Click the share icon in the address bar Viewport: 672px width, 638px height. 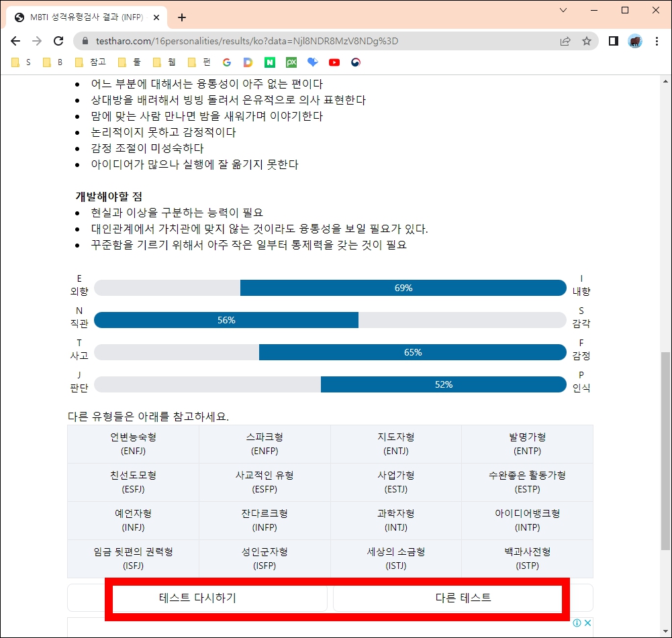pos(565,40)
